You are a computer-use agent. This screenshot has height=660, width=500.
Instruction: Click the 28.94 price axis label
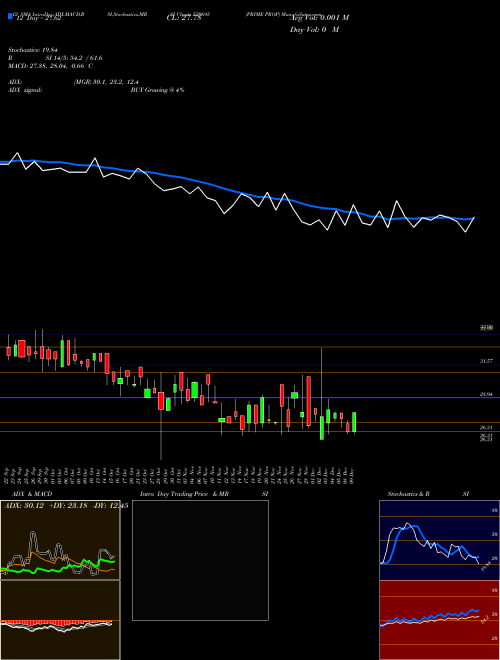pos(486,394)
